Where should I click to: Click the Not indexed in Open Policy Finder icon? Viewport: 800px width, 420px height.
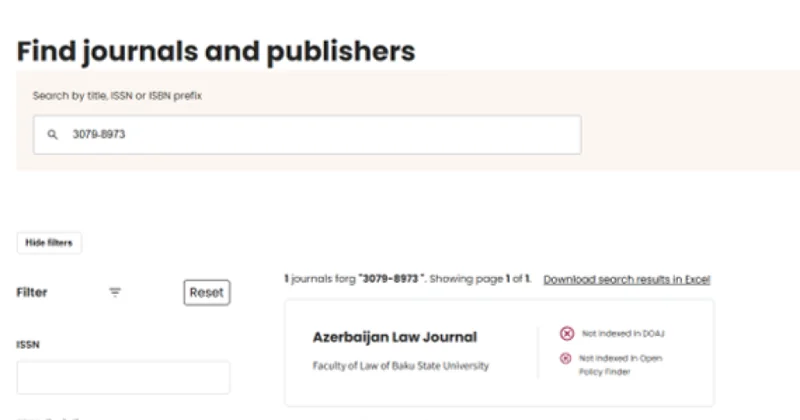coord(565,358)
